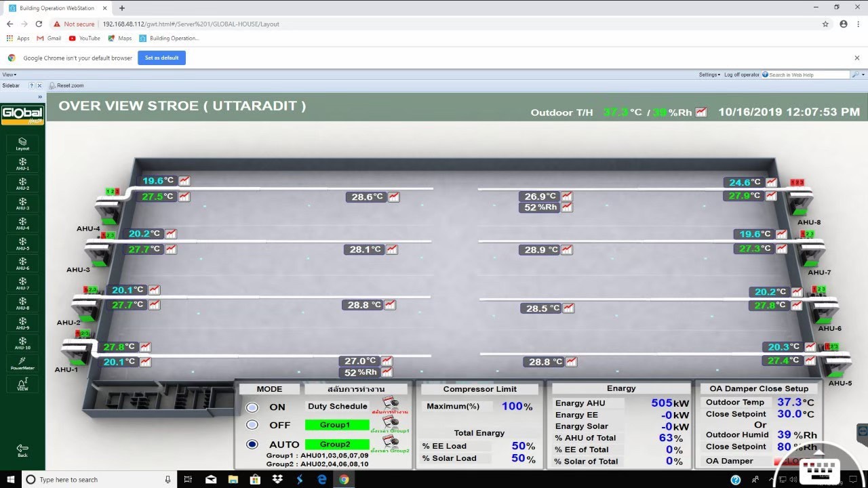Open the AHU-4 sidebar button
Screen dimensions: 868x488
(x=22, y=224)
